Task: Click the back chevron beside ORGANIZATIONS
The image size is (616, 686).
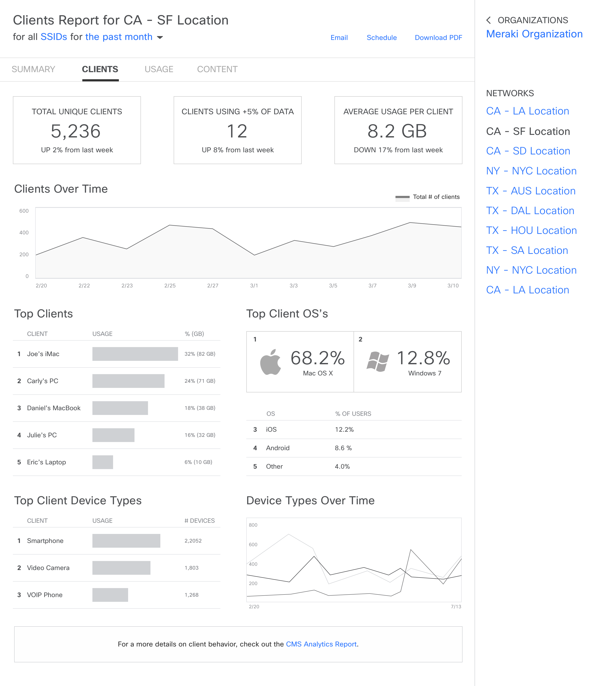Action: [488, 20]
